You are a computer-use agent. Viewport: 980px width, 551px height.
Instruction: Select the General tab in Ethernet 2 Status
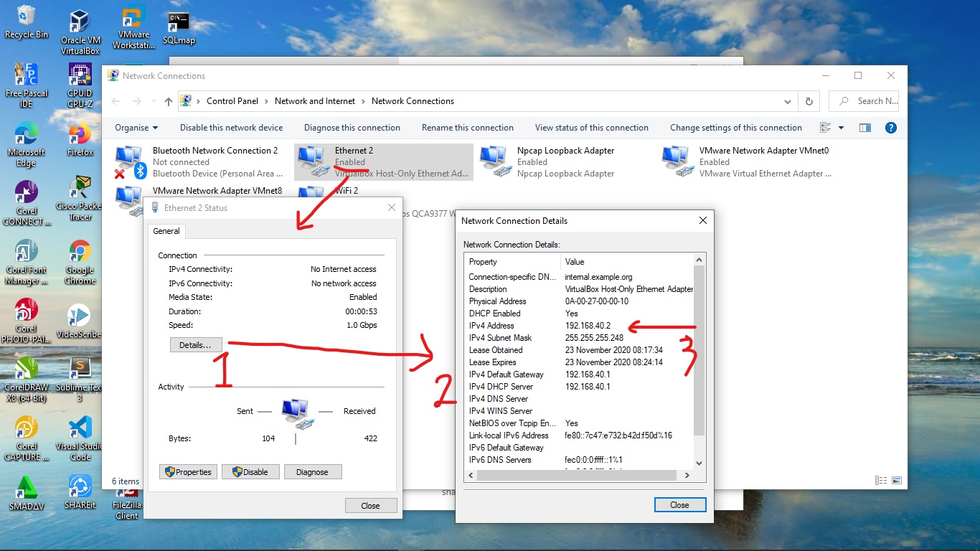coord(166,231)
